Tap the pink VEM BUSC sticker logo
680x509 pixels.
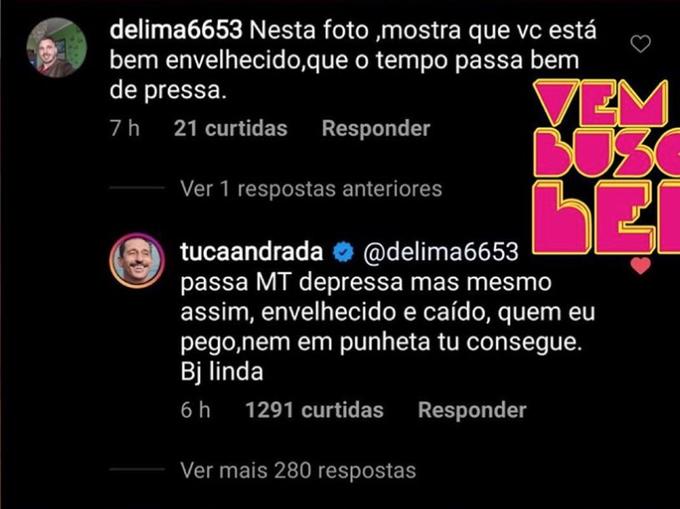click(606, 167)
